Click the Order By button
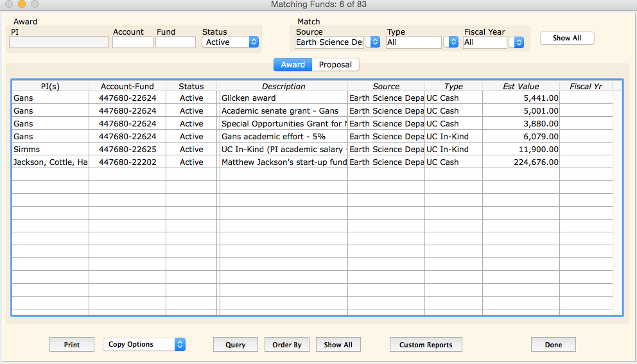The image size is (637, 364). coord(287,345)
